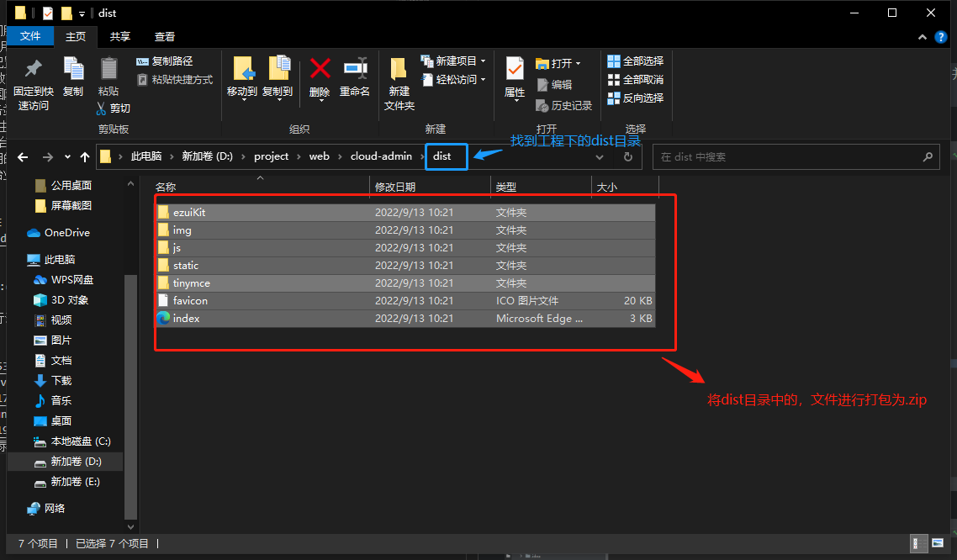Create a New folder
The image size is (957, 560).
(399, 83)
